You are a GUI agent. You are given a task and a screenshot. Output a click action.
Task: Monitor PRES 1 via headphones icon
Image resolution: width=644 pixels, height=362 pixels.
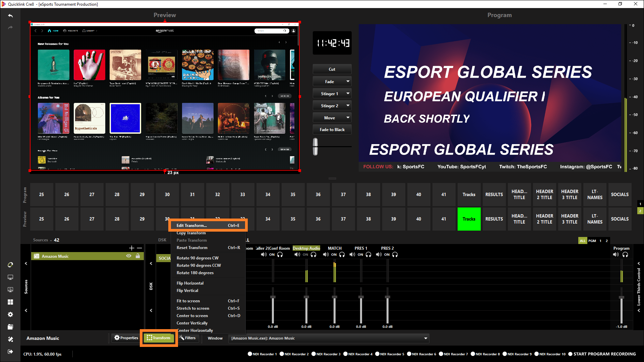pos(368,255)
